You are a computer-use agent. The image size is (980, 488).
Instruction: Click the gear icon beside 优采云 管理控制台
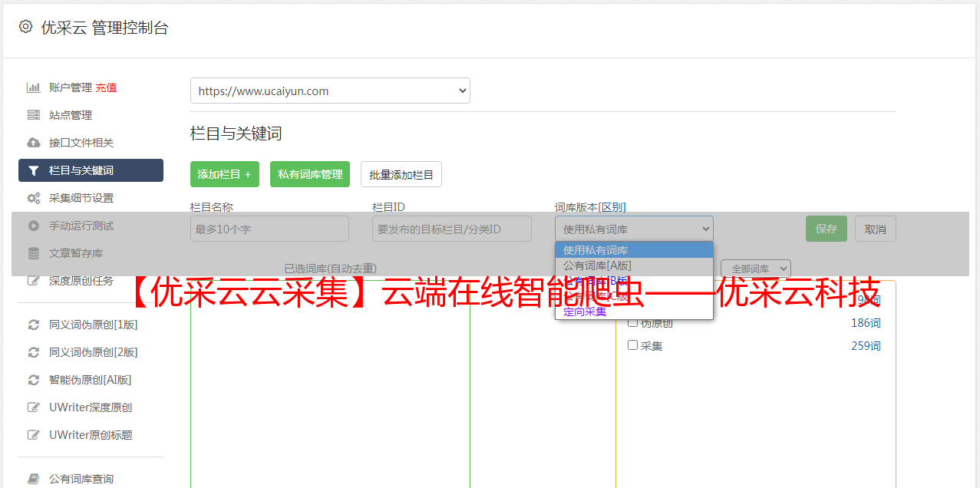pos(25,27)
